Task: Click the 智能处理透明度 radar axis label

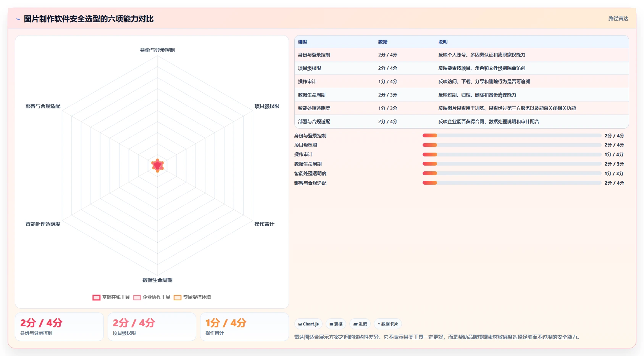Action: click(x=43, y=224)
